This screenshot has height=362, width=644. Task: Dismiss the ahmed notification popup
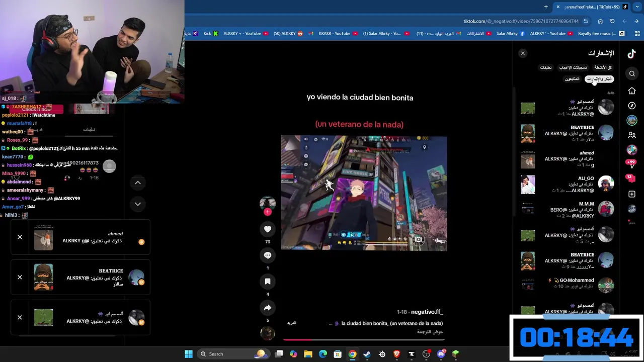[x=20, y=237]
